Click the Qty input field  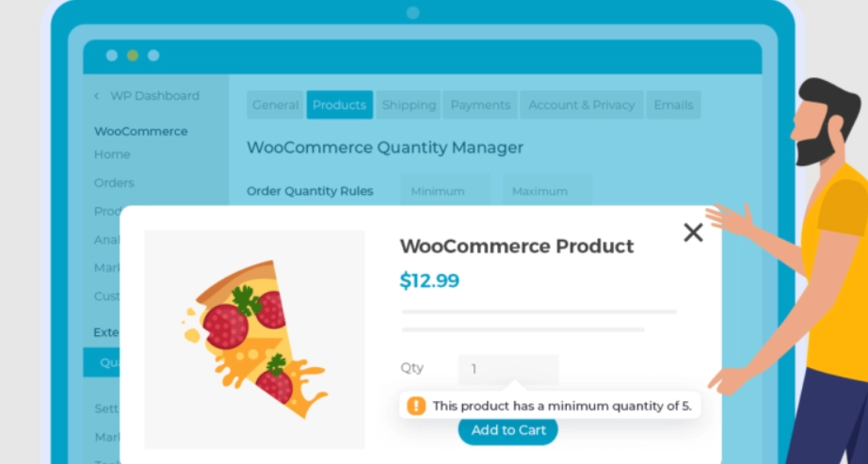pos(508,369)
